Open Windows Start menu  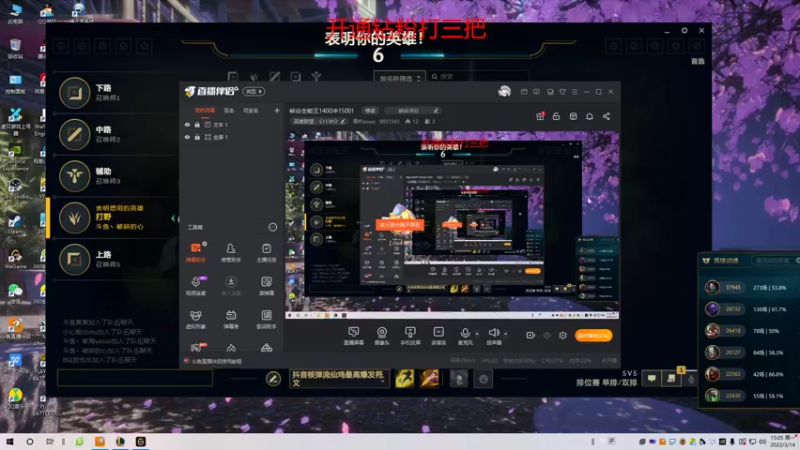10,441
